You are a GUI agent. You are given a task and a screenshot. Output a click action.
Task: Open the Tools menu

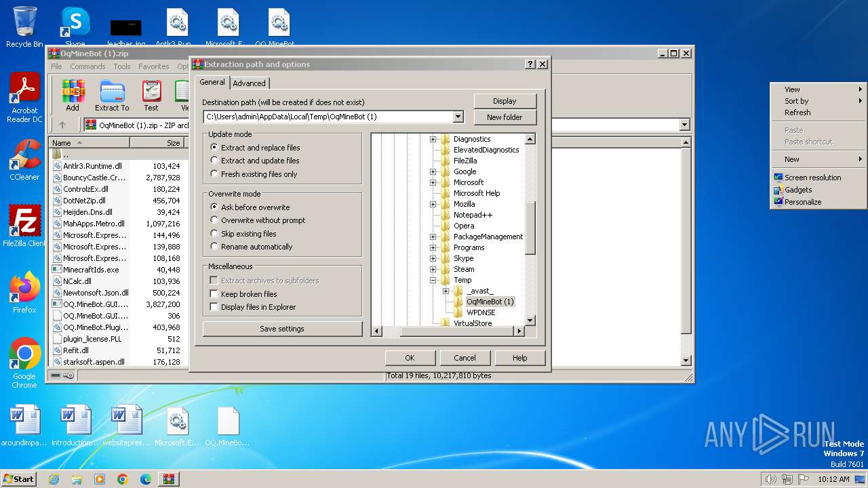(122, 66)
